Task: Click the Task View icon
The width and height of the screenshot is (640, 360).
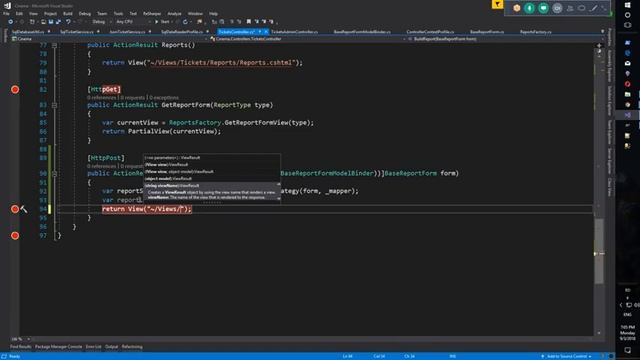Action: coord(628,25)
